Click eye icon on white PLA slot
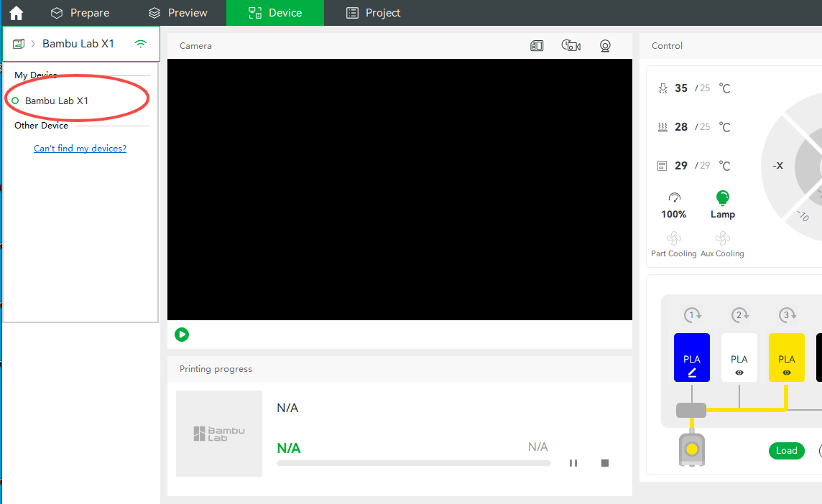 tap(739, 373)
